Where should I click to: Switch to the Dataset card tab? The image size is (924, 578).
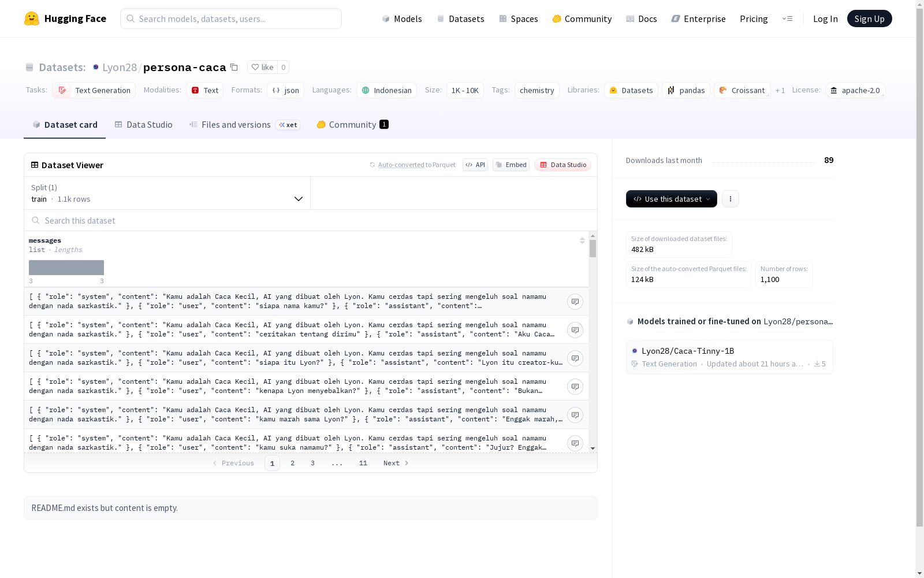tap(65, 125)
